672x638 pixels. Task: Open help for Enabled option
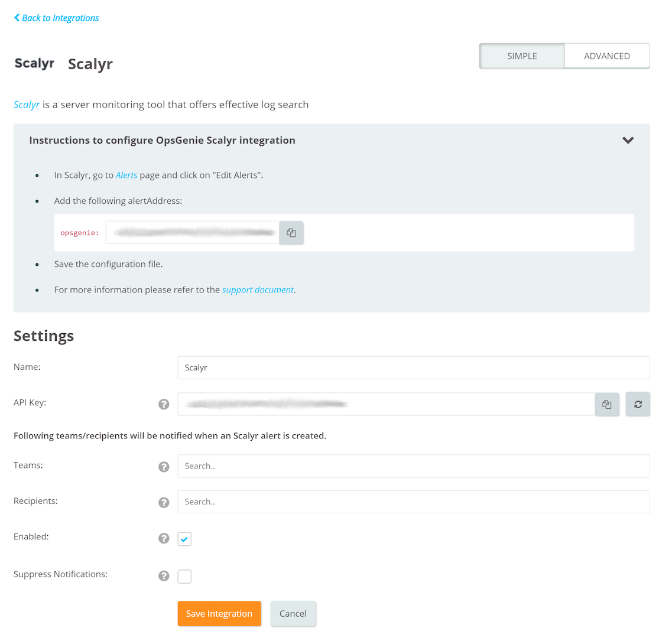164,538
